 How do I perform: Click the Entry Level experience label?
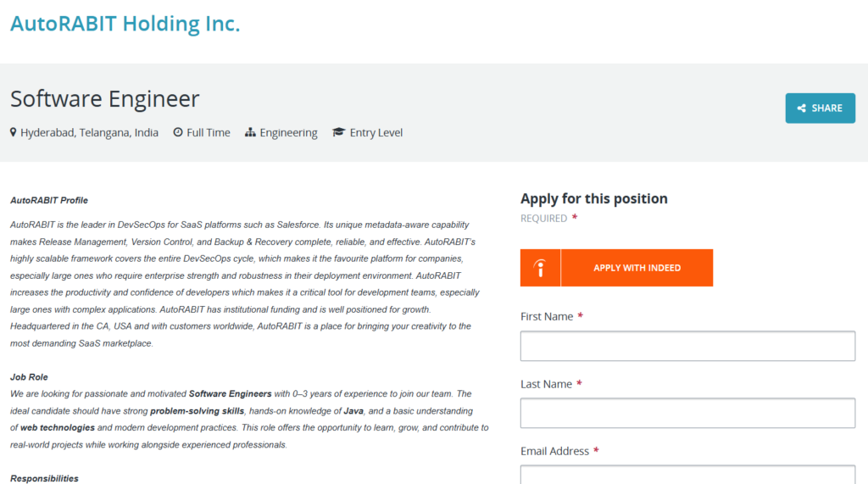376,133
